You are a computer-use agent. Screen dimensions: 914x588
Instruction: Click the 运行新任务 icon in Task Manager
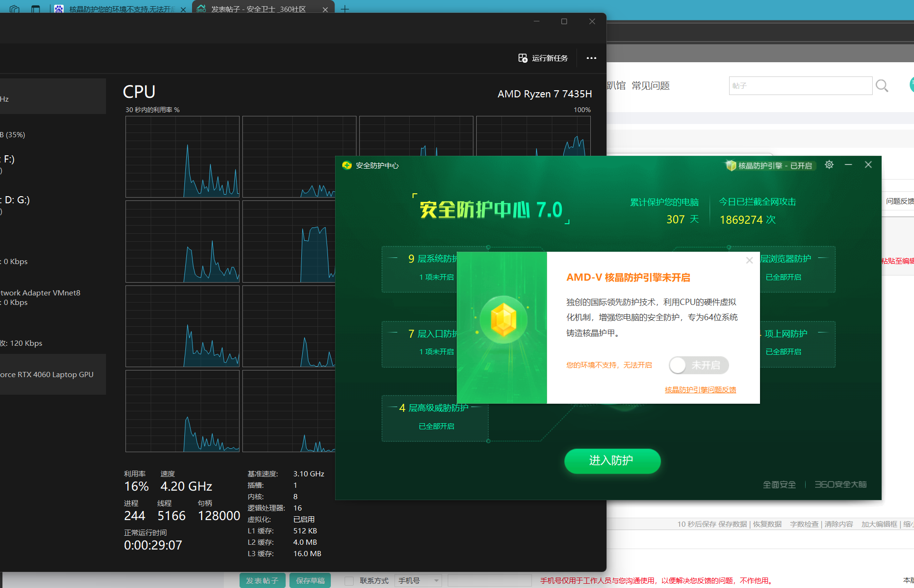523,58
